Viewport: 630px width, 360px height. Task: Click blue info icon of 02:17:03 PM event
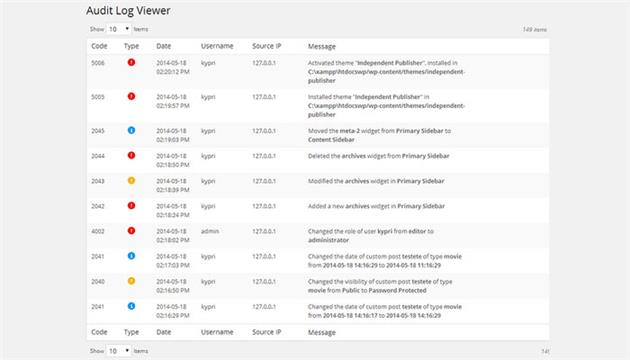(131, 256)
